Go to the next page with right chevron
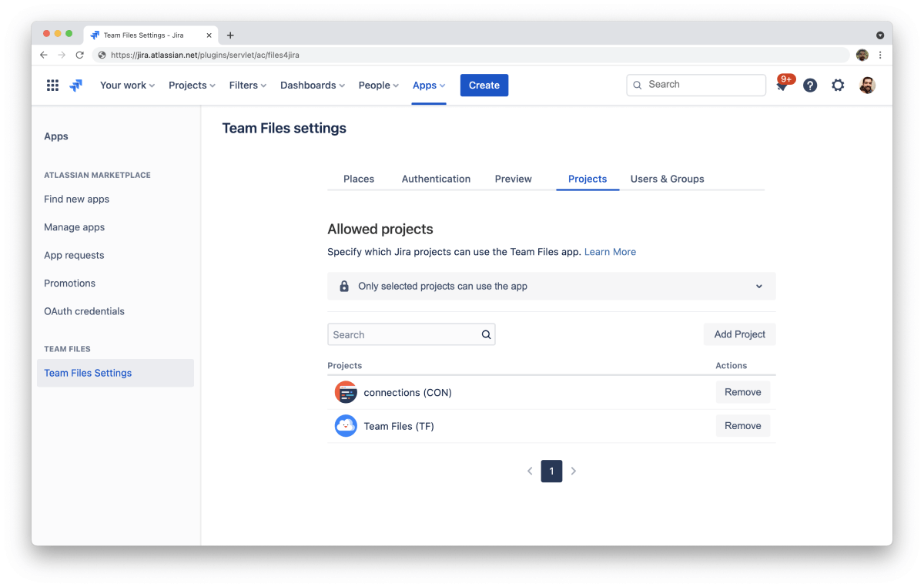The image size is (924, 587). [x=574, y=471]
